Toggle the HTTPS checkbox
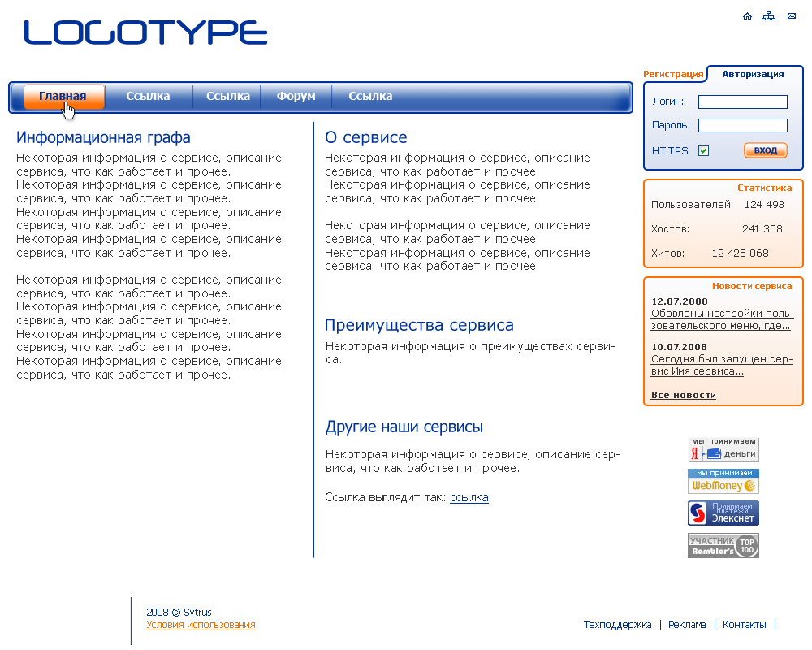This screenshot has height=650, width=812. tap(703, 151)
